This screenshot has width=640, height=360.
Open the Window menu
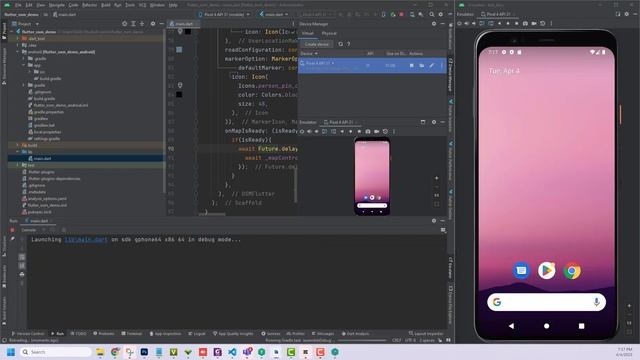157,5
